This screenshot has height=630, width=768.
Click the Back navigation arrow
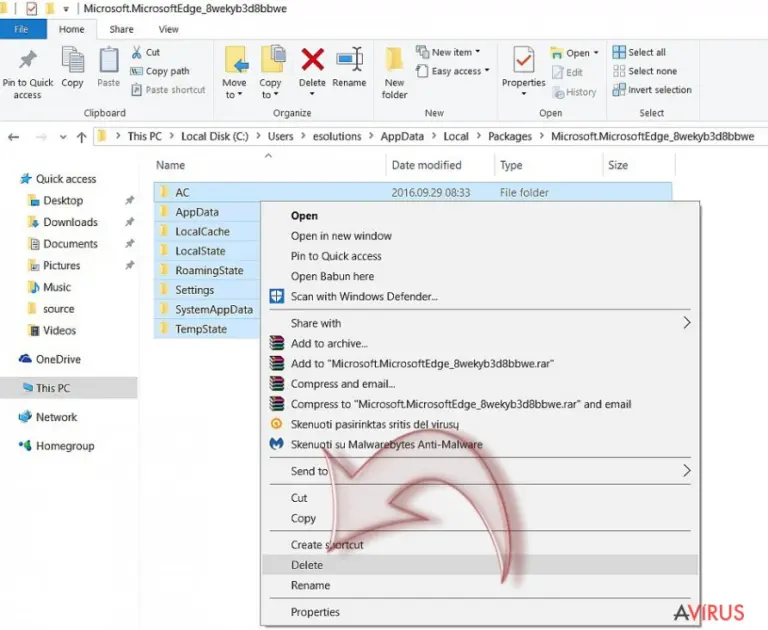coord(14,137)
